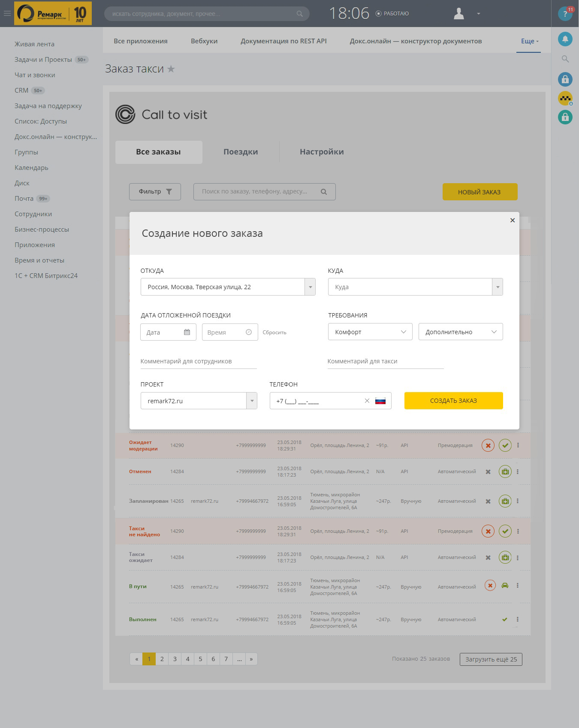Image resolution: width=579 pixels, height=728 pixels.
Task: Open the Настройки tab
Action: (322, 152)
